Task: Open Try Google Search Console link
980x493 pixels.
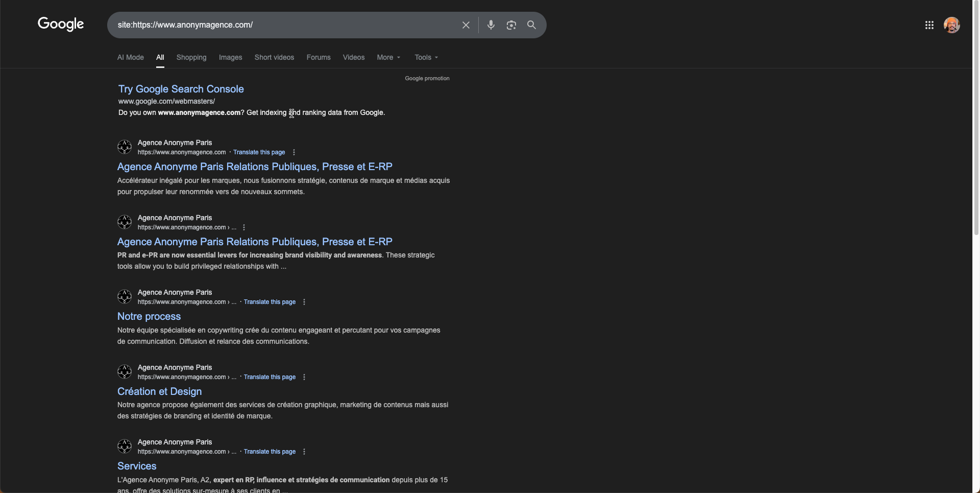Action: (181, 89)
